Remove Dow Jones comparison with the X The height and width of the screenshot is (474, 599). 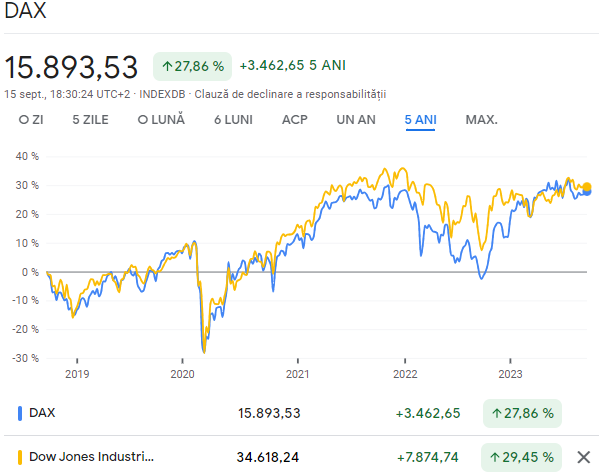coord(583,457)
